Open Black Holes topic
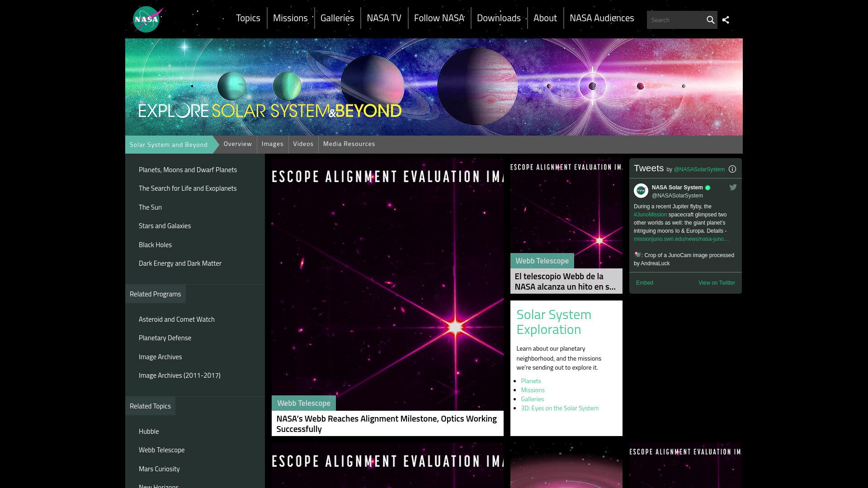 pyautogui.click(x=155, y=245)
